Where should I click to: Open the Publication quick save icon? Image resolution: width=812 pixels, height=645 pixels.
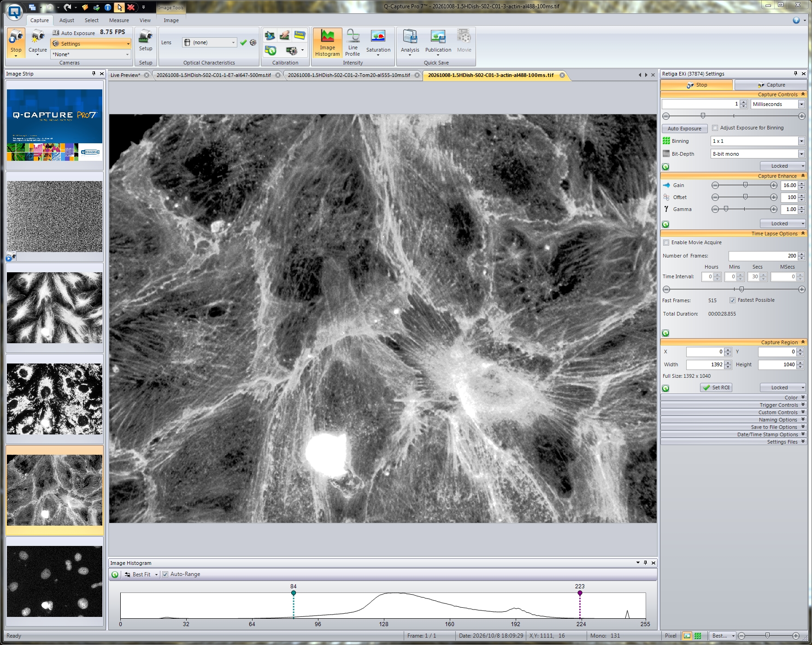438,43
